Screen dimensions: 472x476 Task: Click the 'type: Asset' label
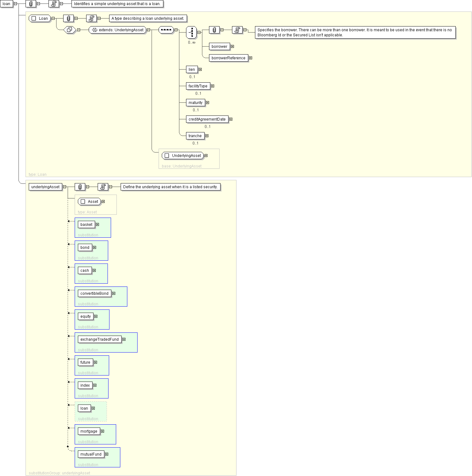point(87,212)
